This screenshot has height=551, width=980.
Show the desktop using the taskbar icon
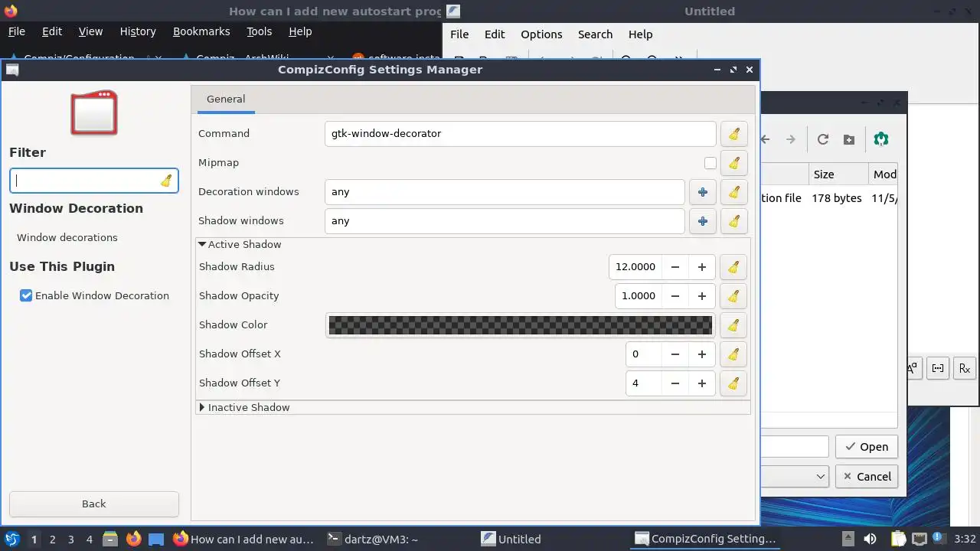coord(156,539)
